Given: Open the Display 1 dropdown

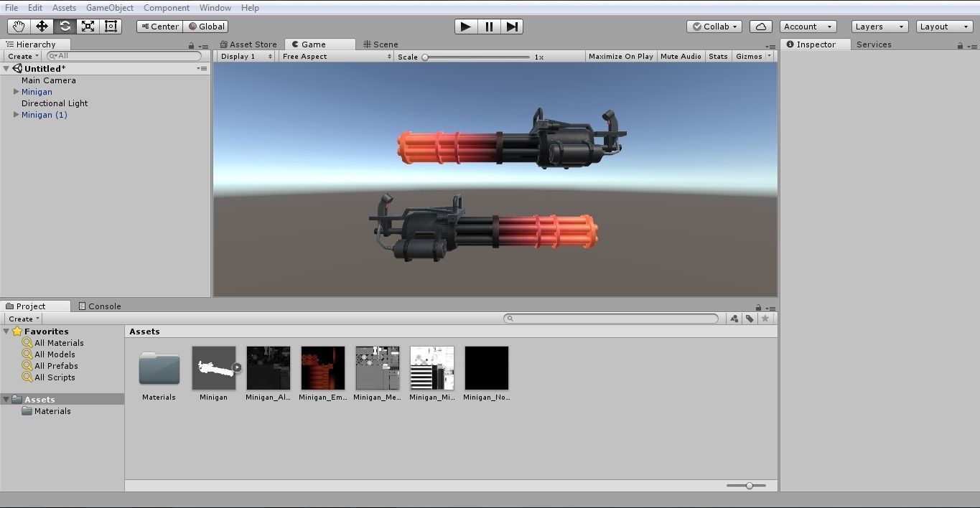Looking at the screenshot, I should click(x=246, y=56).
